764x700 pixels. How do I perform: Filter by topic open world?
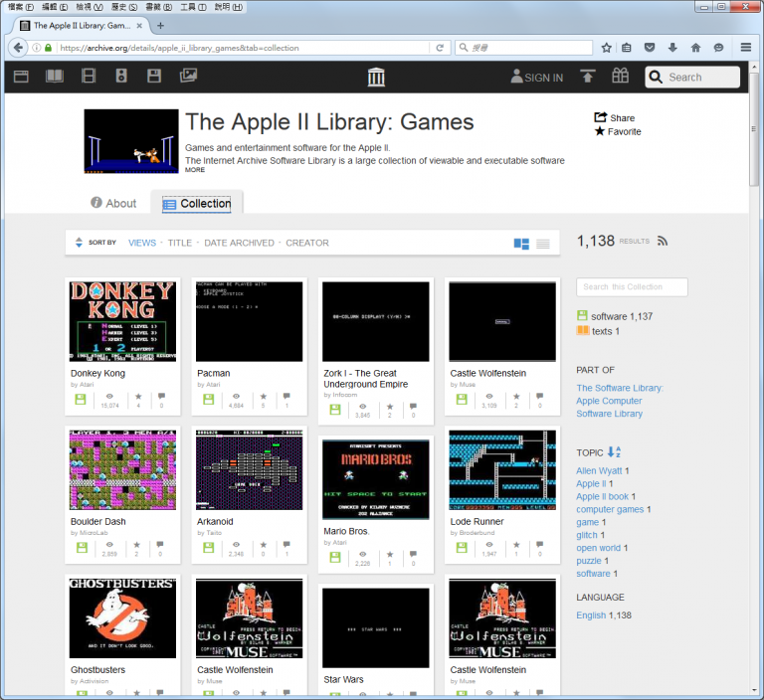click(x=598, y=548)
